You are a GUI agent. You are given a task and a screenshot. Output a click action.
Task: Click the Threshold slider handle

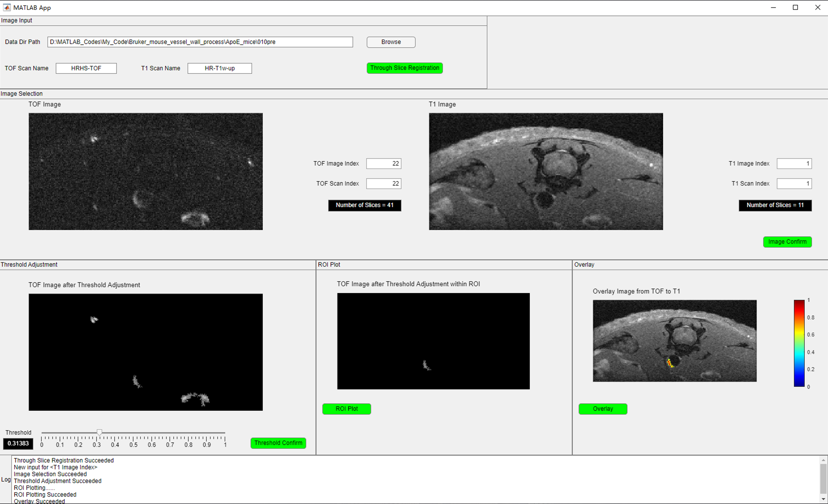click(x=99, y=432)
